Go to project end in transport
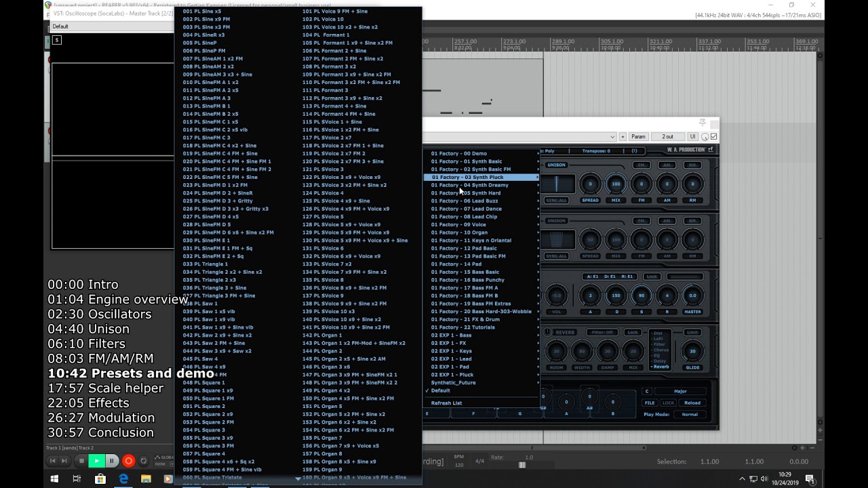 coord(64,461)
